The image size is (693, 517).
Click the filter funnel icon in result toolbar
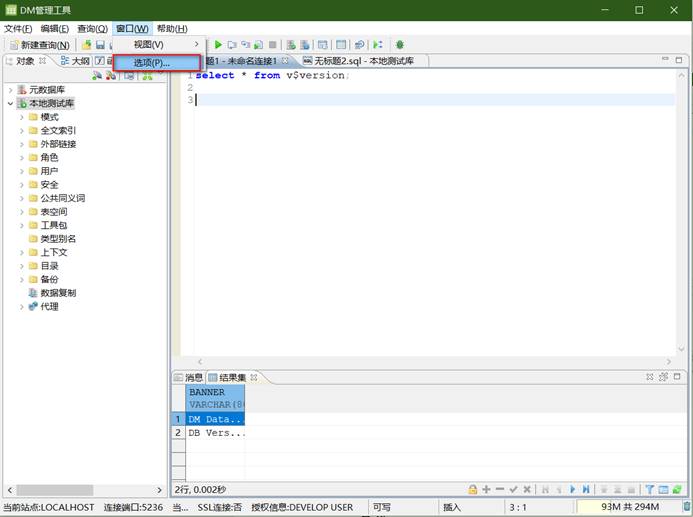pos(649,489)
